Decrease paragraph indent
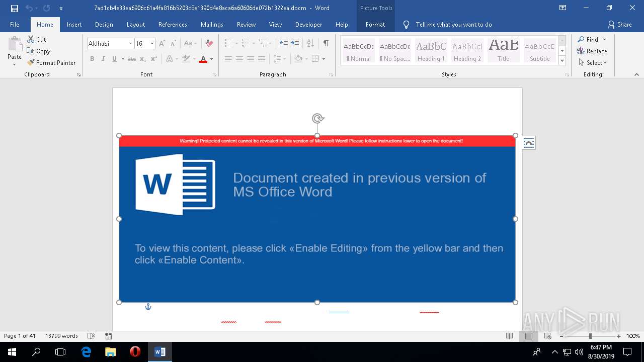This screenshot has width=644, height=362. [x=284, y=44]
